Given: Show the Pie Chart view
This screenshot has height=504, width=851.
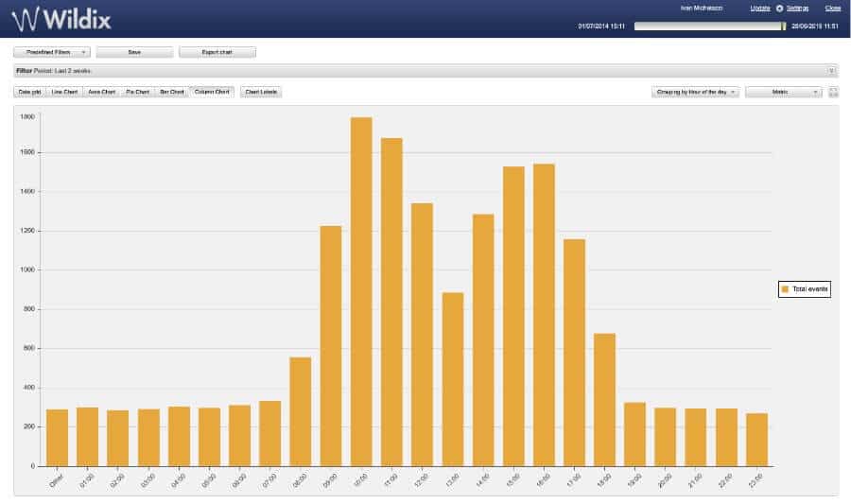Looking at the screenshot, I should [x=137, y=92].
